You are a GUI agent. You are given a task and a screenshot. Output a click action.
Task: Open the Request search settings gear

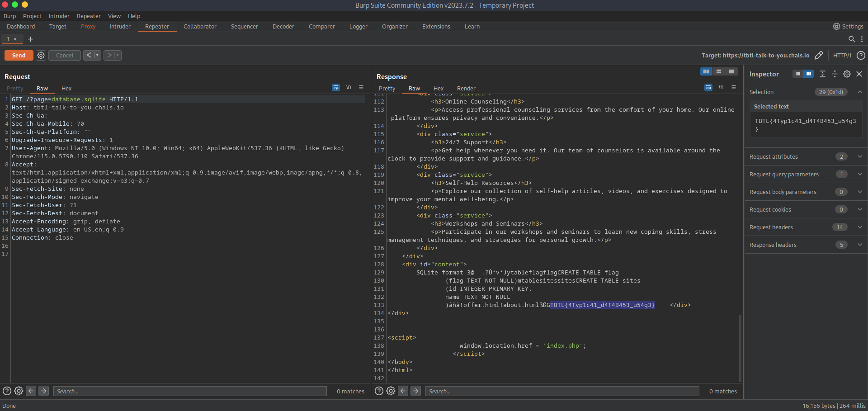tap(19, 391)
